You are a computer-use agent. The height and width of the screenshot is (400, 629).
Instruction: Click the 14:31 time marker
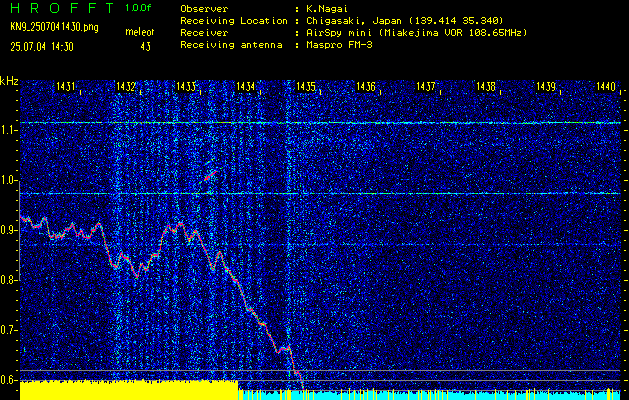click(x=65, y=86)
